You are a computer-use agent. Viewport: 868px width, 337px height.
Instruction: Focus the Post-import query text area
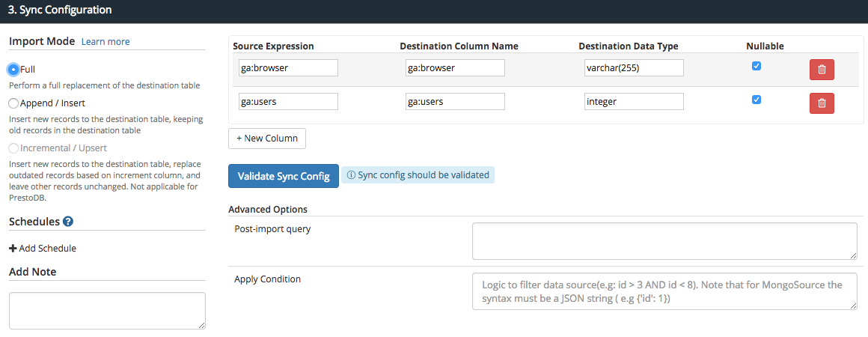click(x=664, y=241)
